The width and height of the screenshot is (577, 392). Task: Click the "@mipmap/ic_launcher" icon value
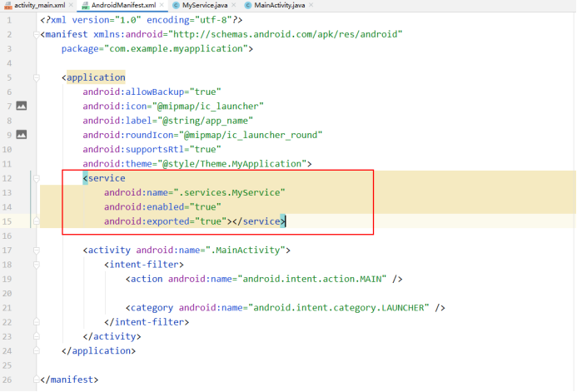click(x=208, y=107)
